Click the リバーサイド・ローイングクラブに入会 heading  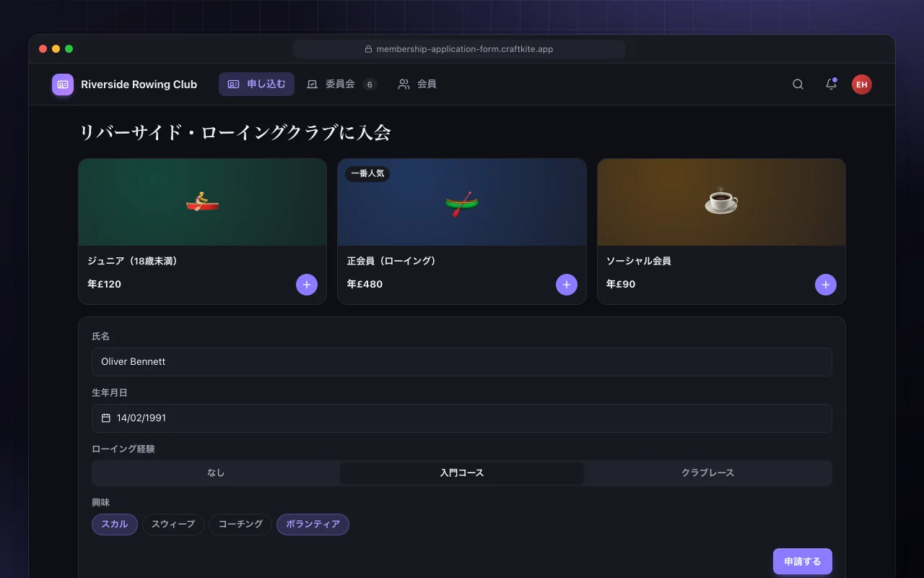(235, 133)
